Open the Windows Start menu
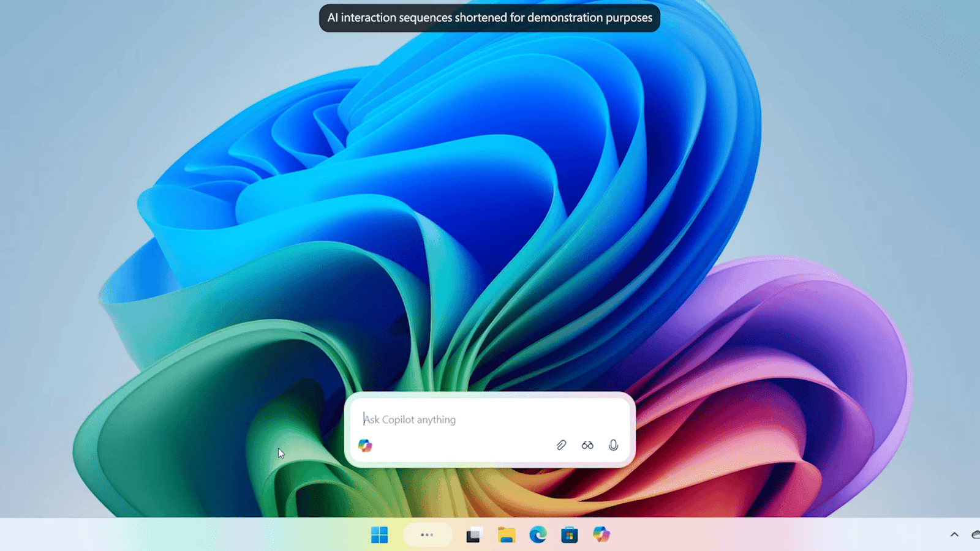The width and height of the screenshot is (980, 551). [379, 535]
